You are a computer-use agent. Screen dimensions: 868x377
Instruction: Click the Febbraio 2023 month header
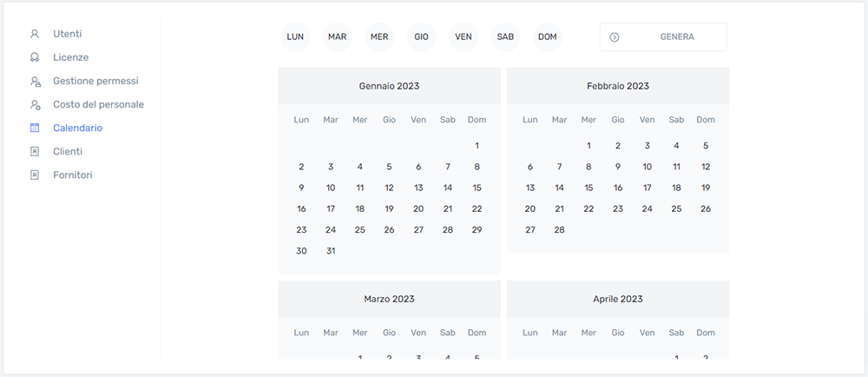618,86
